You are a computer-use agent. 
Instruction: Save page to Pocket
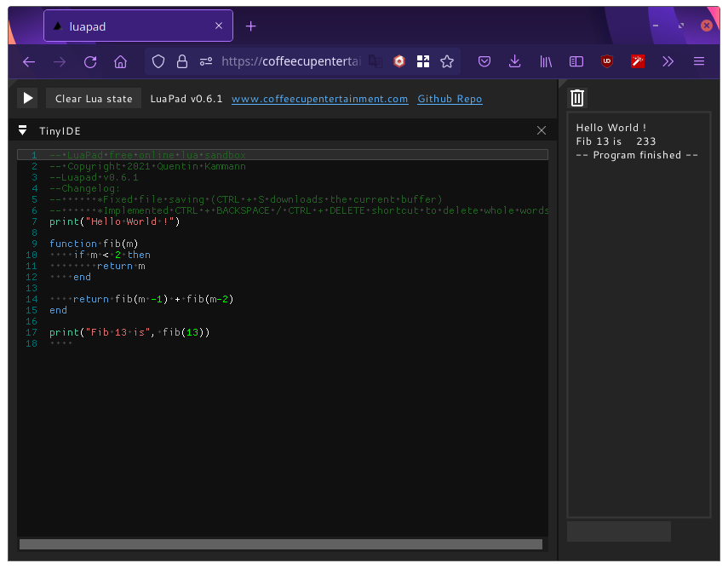[x=484, y=61]
